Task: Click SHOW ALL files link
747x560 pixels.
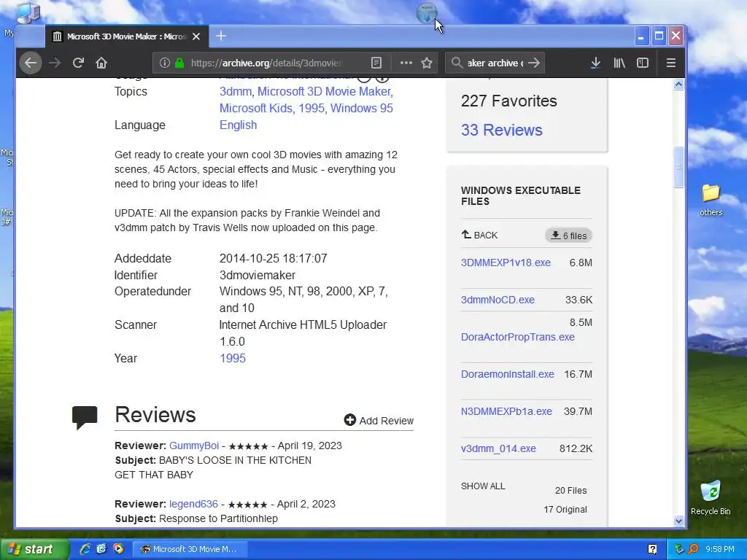Action: [x=483, y=486]
